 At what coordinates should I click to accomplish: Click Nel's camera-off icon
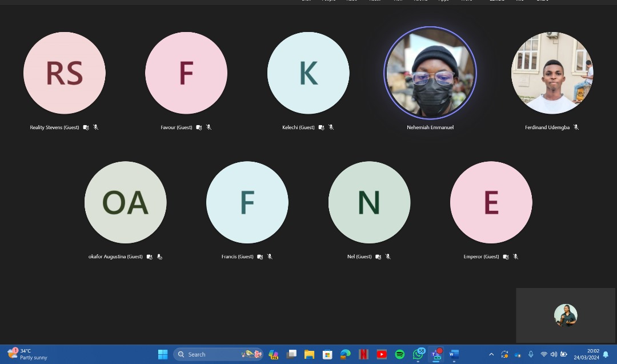tap(378, 257)
